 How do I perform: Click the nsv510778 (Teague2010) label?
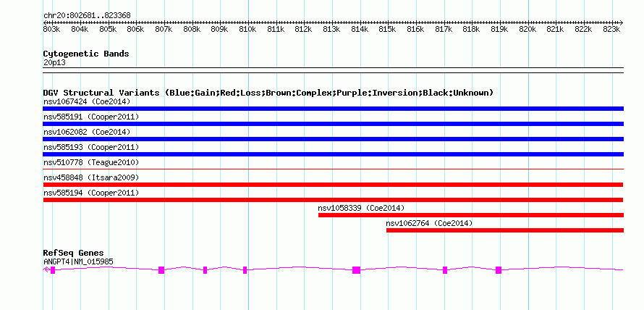point(91,162)
